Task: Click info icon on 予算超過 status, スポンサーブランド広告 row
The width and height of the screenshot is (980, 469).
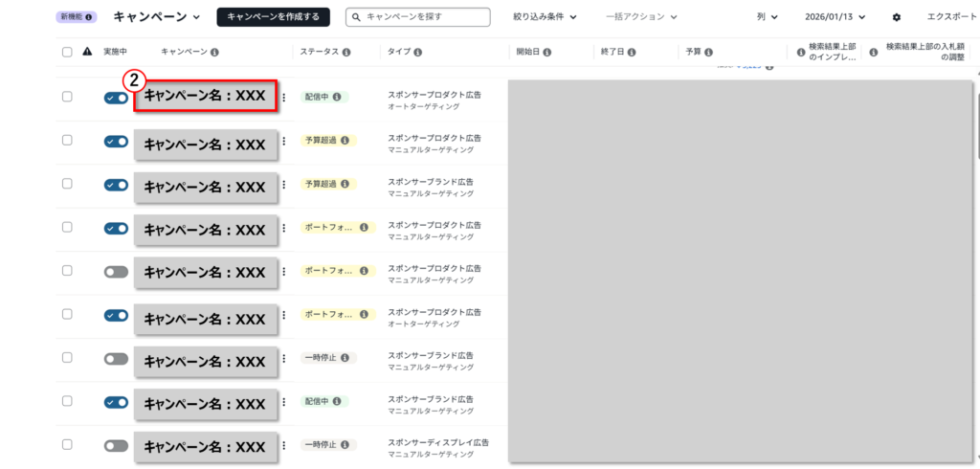Action: point(345,184)
